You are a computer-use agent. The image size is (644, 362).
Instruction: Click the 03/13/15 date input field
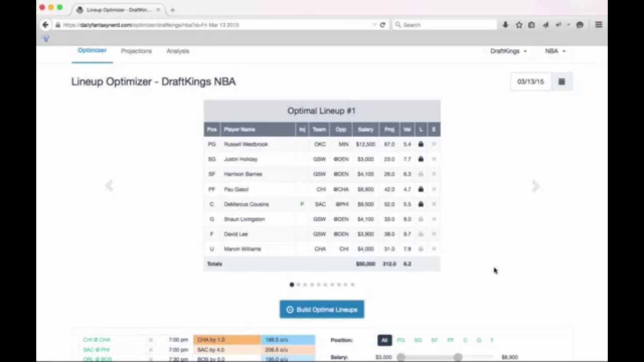click(531, 81)
